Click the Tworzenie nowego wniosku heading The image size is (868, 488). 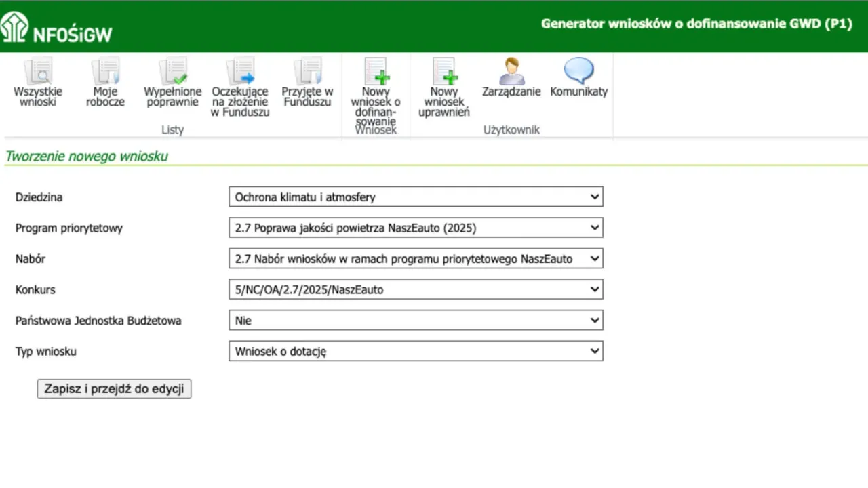(86, 156)
